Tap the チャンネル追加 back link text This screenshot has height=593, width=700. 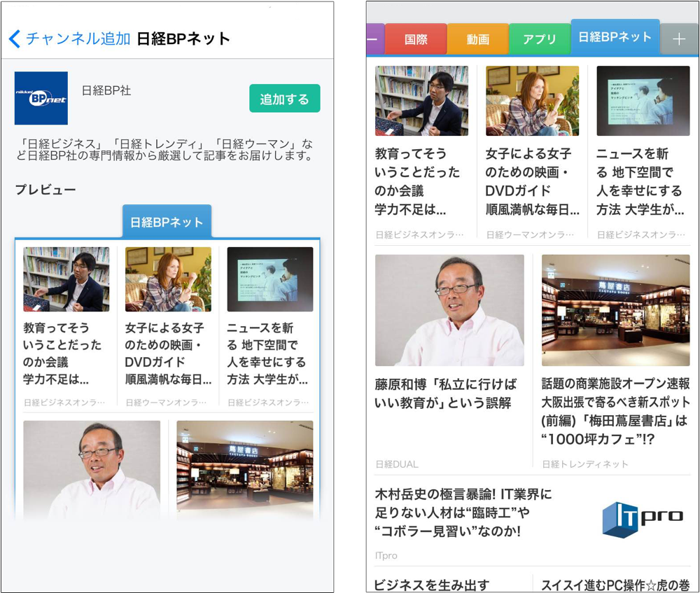click(x=78, y=39)
